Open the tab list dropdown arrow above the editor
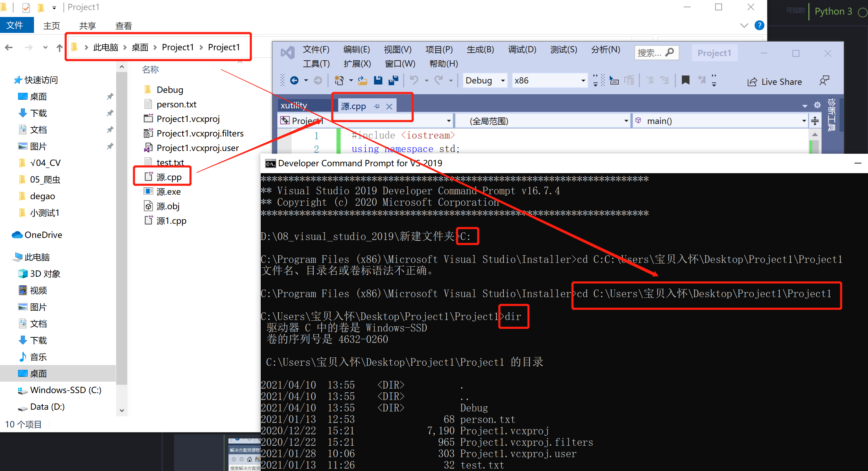The image size is (868, 471). (805, 106)
